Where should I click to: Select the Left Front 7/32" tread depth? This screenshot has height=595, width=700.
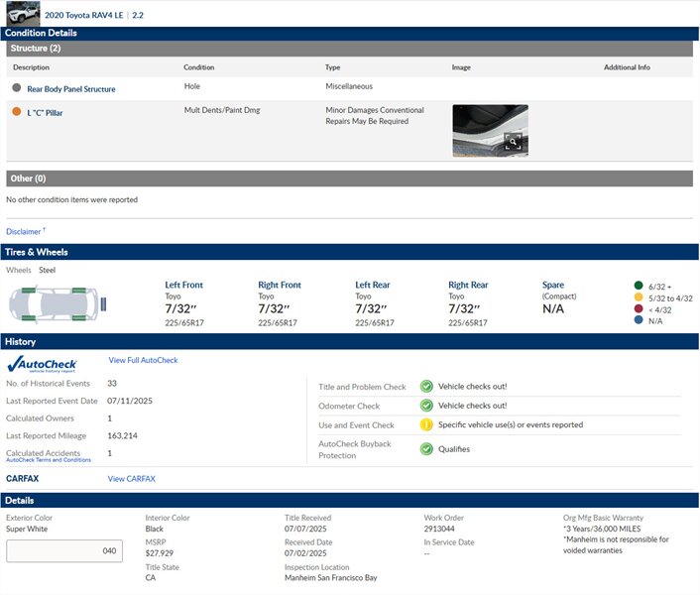pos(180,308)
